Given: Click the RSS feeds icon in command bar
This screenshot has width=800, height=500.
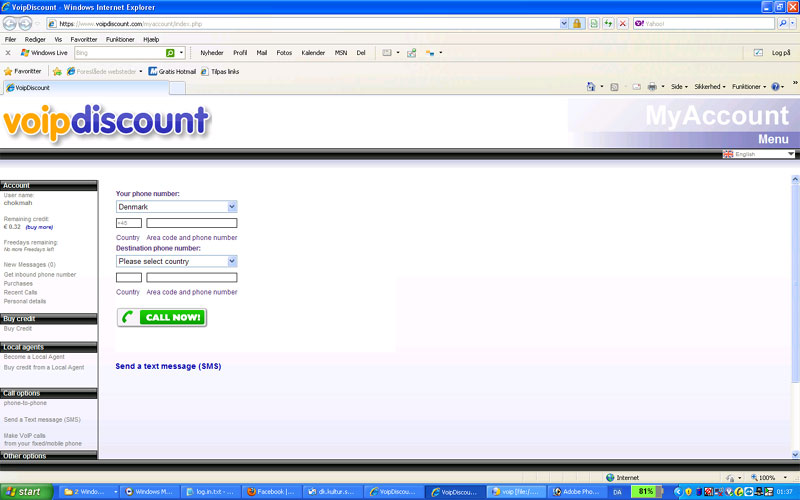Looking at the screenshot, I should [x=614, y=87].
